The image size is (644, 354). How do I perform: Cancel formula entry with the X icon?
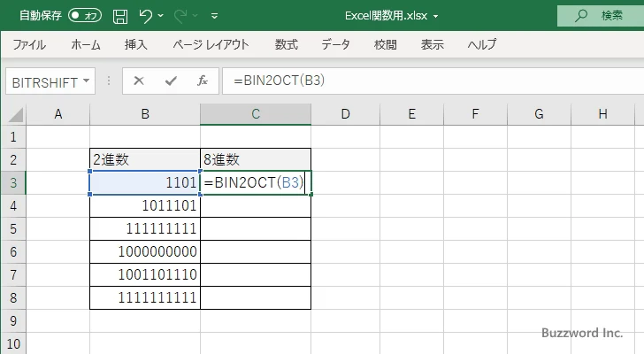coord(139,81)
